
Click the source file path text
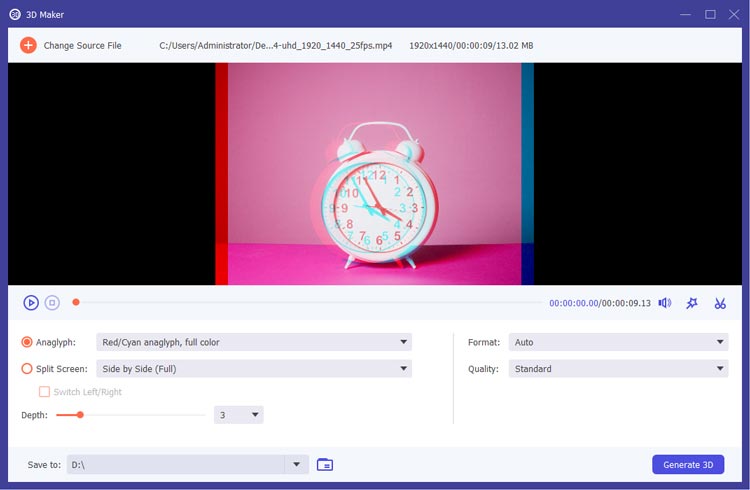[x=276, y=45]
